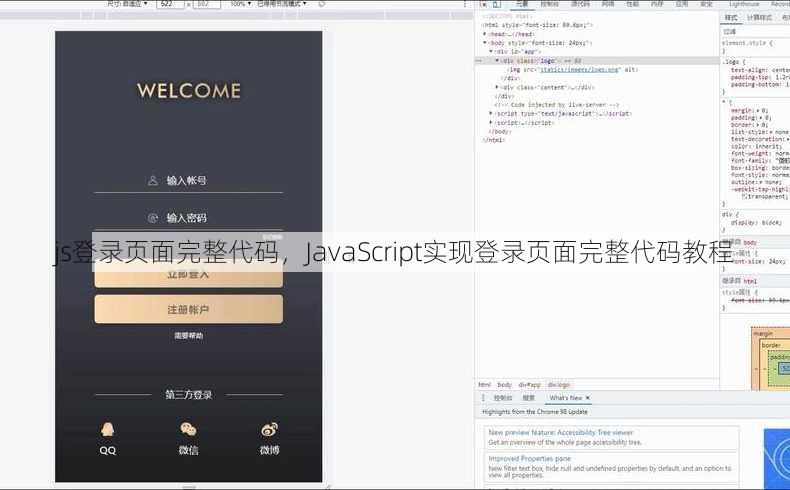Image resolution: width=790 pixels, height=490 pixels.
Task: Open the 100% zoom dropdown
Action: coord(240,4)
